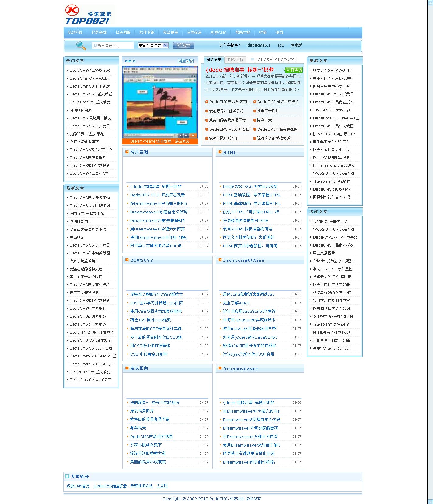Open 大豆网 friendly link
Screen dimensions: 433x504
(x=162, y=486)
